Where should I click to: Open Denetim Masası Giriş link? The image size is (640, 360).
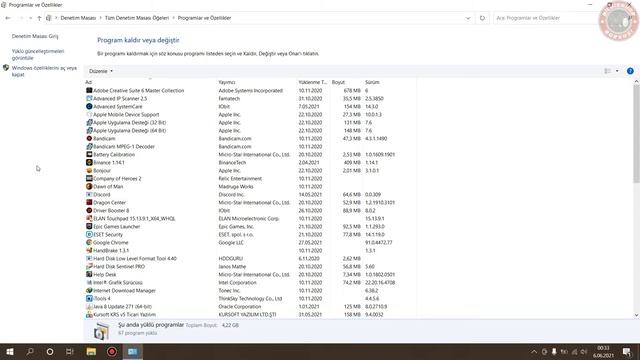[35, 36]
